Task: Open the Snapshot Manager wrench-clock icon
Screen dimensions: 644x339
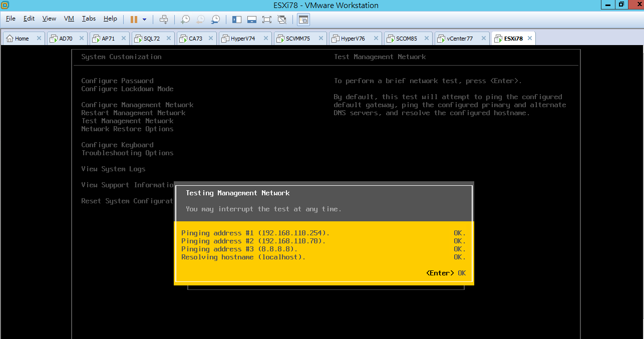Action: coord(215,20)
